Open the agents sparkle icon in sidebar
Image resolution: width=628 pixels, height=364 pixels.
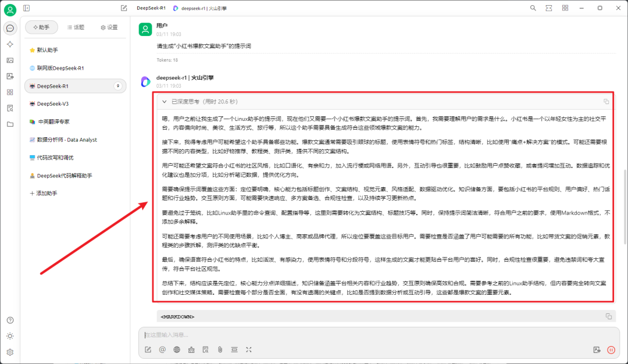tap(10, 44)
